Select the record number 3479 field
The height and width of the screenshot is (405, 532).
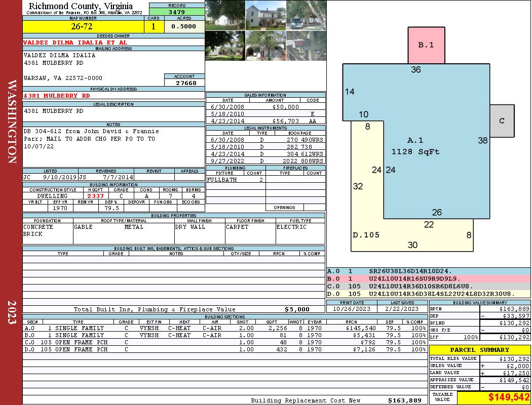coord(177,12)
